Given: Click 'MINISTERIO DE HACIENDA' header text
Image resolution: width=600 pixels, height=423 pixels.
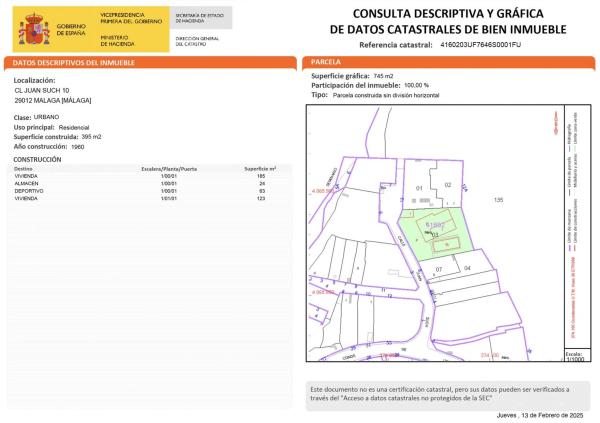Looking at the screenshot, I should pyautogui.click(x=117, y=41).
